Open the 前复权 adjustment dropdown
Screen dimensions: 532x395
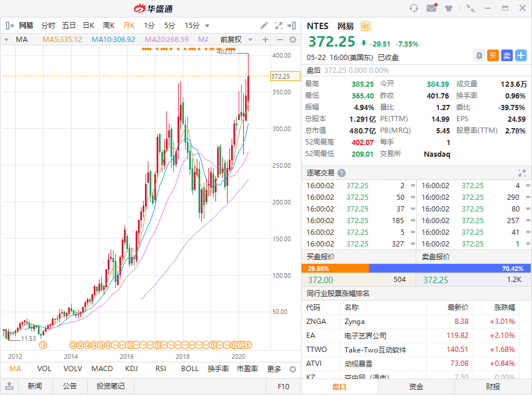(236, 40)
